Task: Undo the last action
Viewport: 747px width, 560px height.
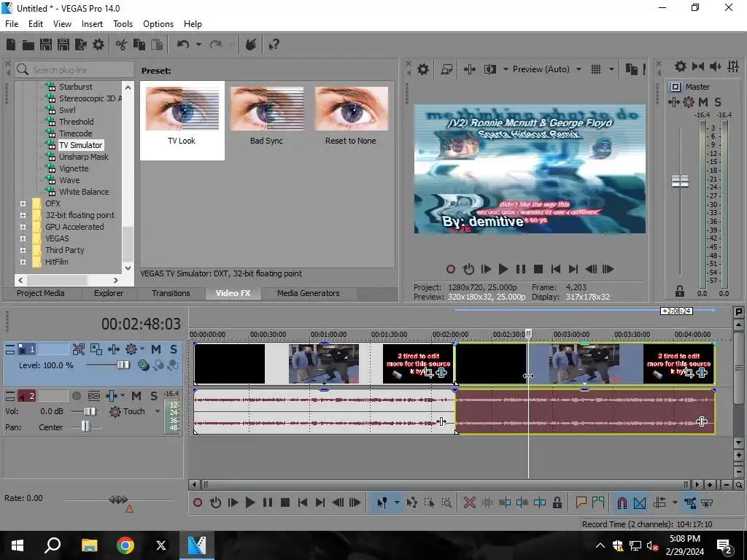Action: [x=183, y=44]
